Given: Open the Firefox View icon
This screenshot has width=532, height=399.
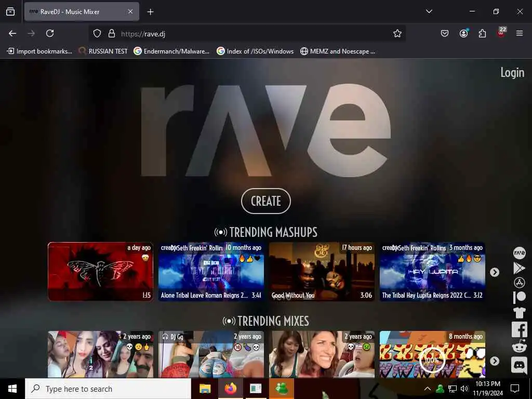Looking at the screenshot, I should (10, 11).
